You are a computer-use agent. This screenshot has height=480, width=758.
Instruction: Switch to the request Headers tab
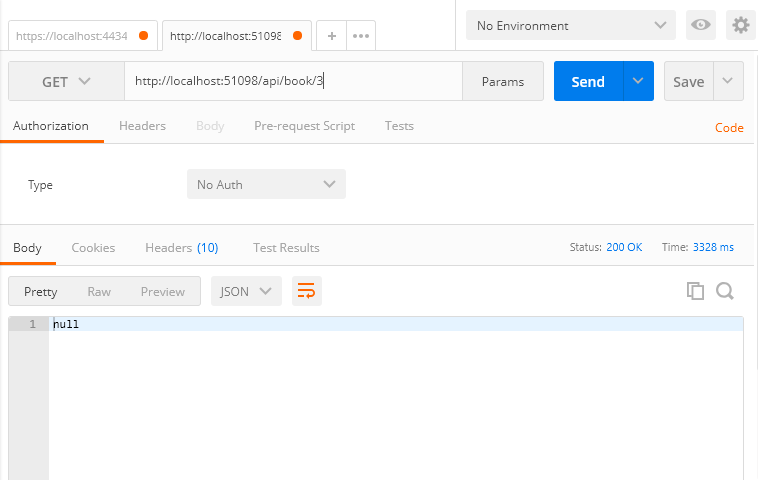coord(142,126)
